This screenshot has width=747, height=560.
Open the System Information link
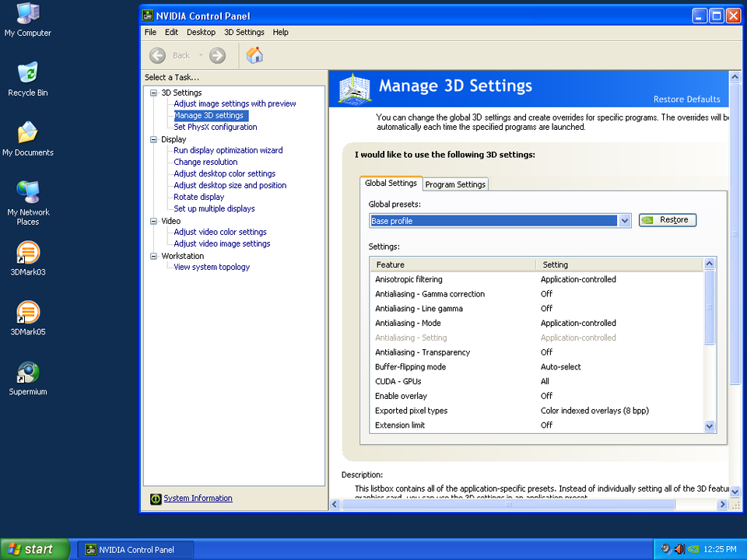[198, 499]
